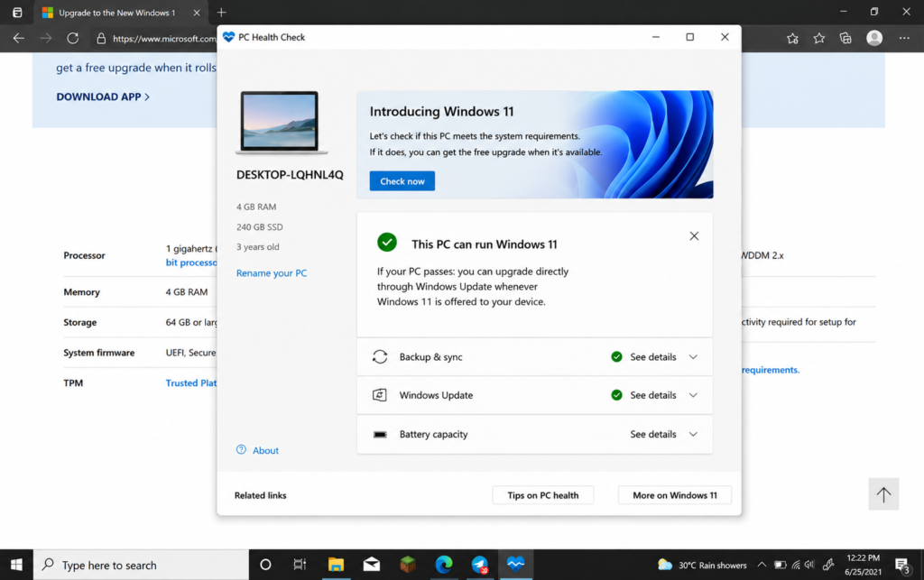Open the volume tray icon
This screenshot has height=580, width=924.
809,565
